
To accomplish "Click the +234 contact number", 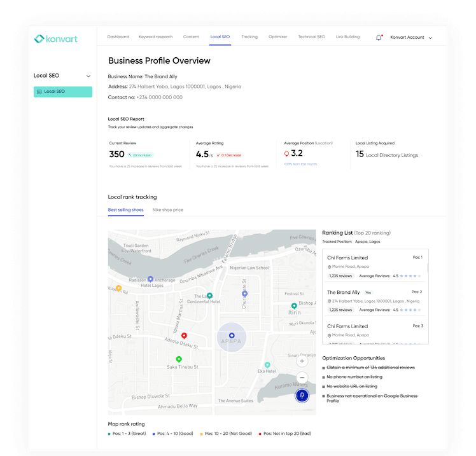I will coord(159,97).
